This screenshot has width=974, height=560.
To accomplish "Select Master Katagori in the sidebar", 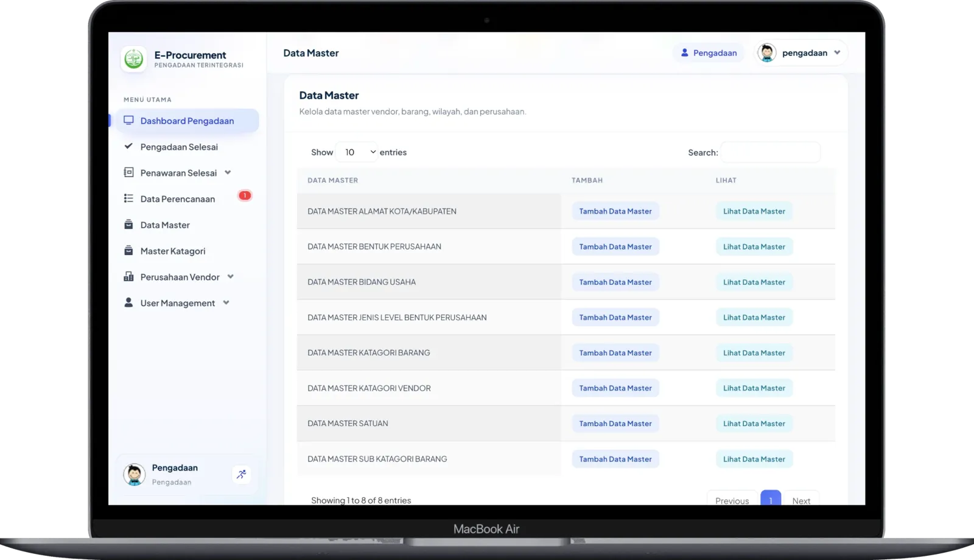I will point(173,251).
